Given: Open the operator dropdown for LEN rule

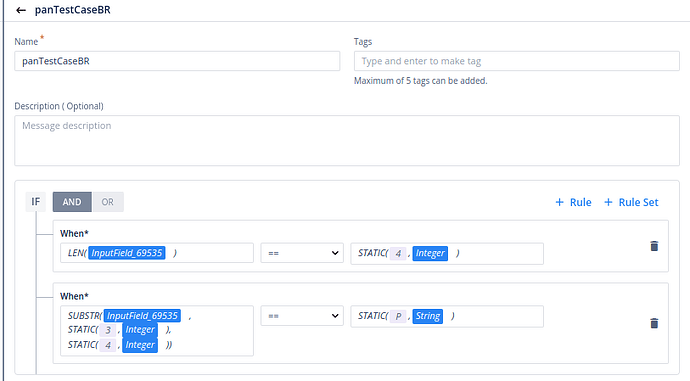Looking at the screenshot, I should [302, 253].
